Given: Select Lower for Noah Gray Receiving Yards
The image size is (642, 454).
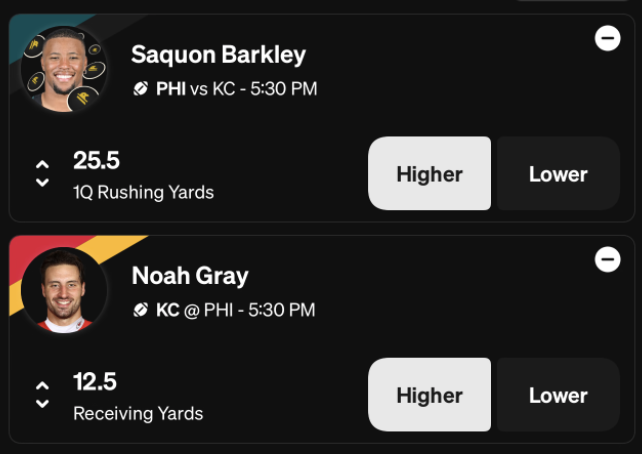Looking at the screenshot, I should coord(558,395).
